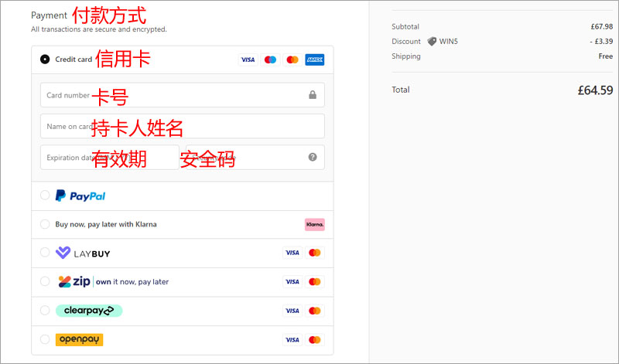Click the Expiration date field
The height and width of the screenshot is (364, 619).
[x=110, y=158]
